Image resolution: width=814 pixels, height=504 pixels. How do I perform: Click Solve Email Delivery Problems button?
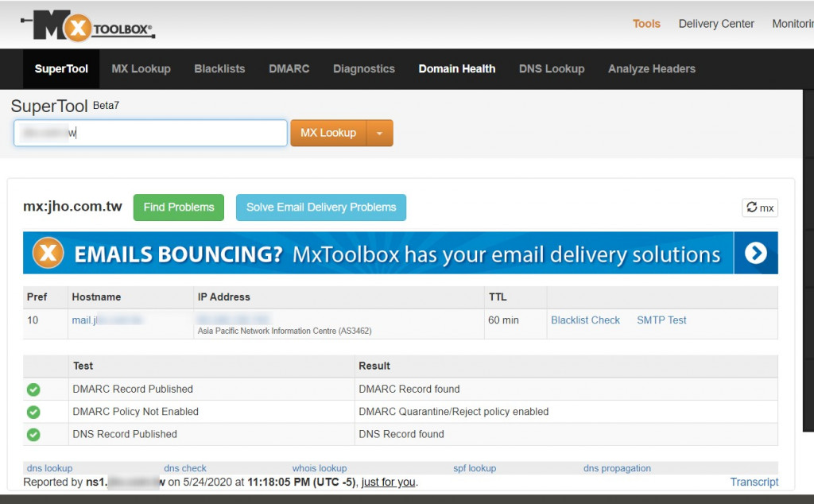click(x=321, y=207)
